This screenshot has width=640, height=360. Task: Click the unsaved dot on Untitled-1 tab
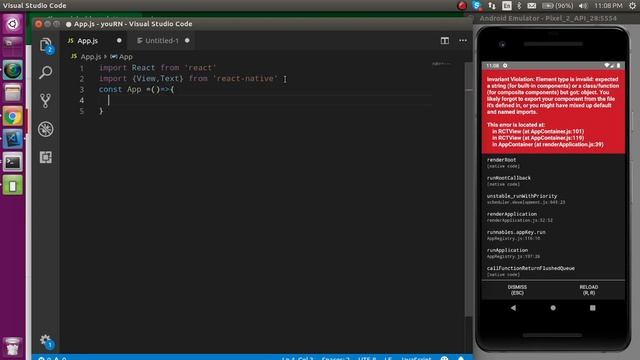(187, 40)
